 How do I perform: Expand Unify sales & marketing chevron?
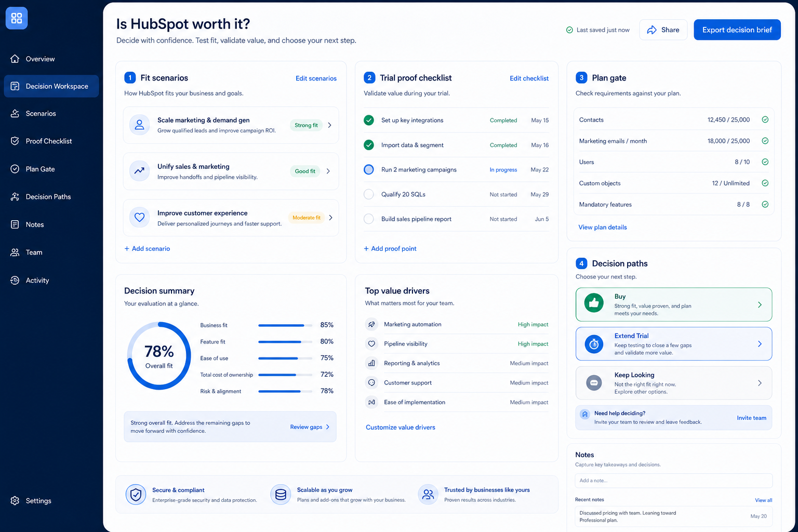tap(328, 171)
